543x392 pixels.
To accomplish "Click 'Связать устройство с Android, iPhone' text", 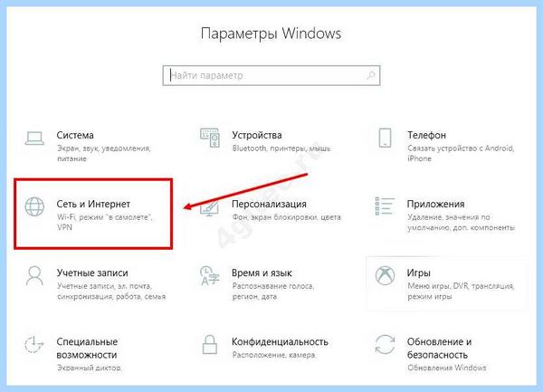I will tap(461, 153).
